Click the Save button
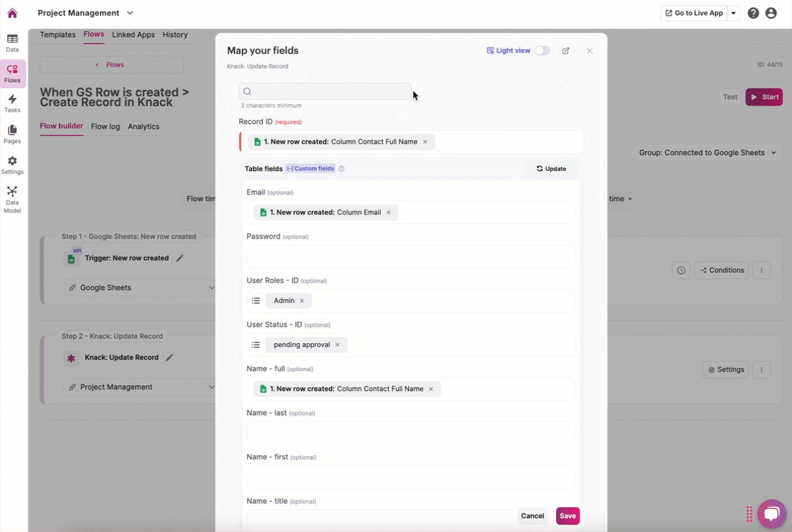The width and height of the screenshot is (792, 532). 567,516
